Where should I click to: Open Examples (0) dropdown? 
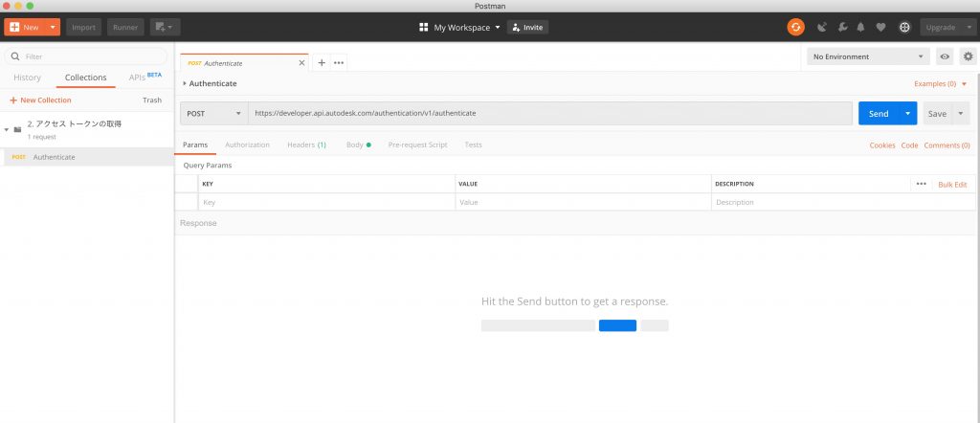(x=940, y=83)
